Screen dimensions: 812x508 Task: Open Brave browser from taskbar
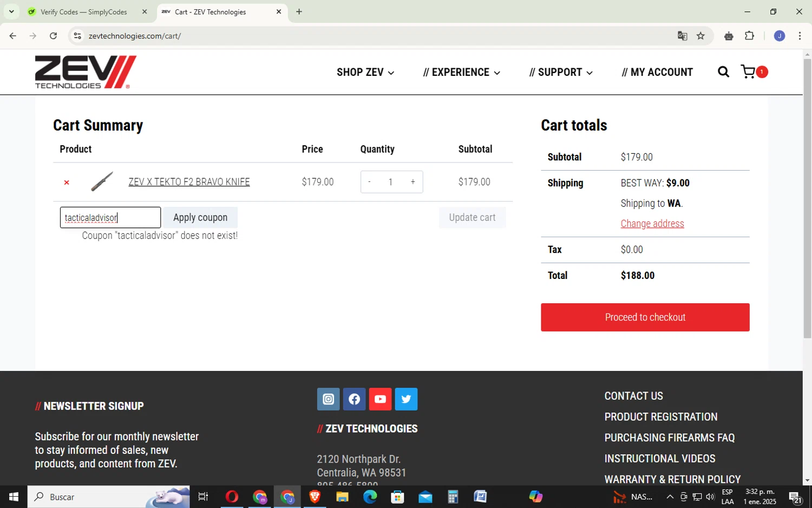[x=315, y=497]
